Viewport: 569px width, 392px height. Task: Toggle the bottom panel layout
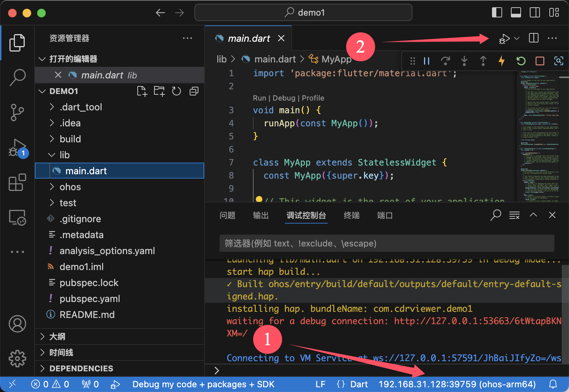[x=516, y=13]
